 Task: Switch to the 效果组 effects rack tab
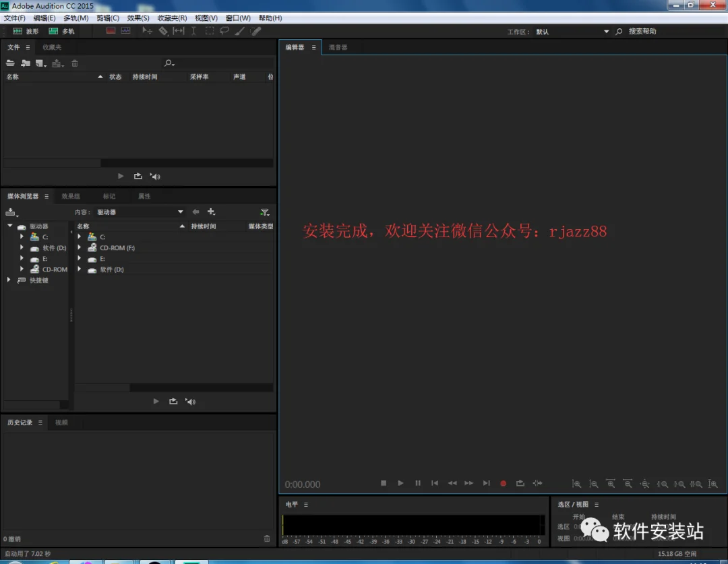coord(71,196)
